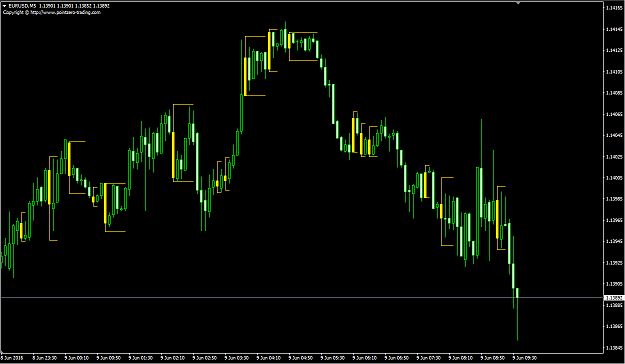
Task: Click the 1.14155 price axis label
Action: [x=614, y=8]
